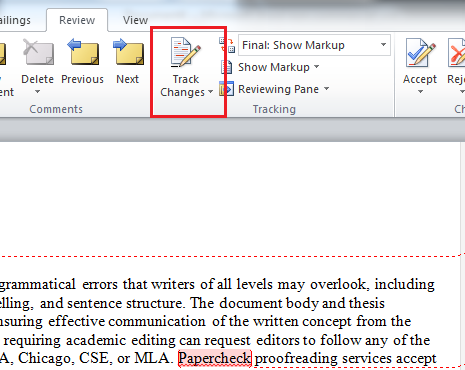Toggle the Track Changes pencil icon

pos(186,52)
